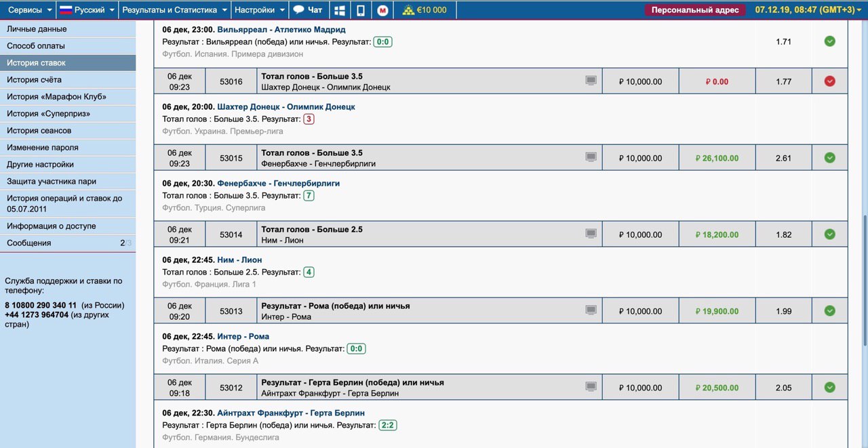This screenshot has height=448, width=868.
Task: Open История «Марафон Клуб»
Action: coord(68,97)
